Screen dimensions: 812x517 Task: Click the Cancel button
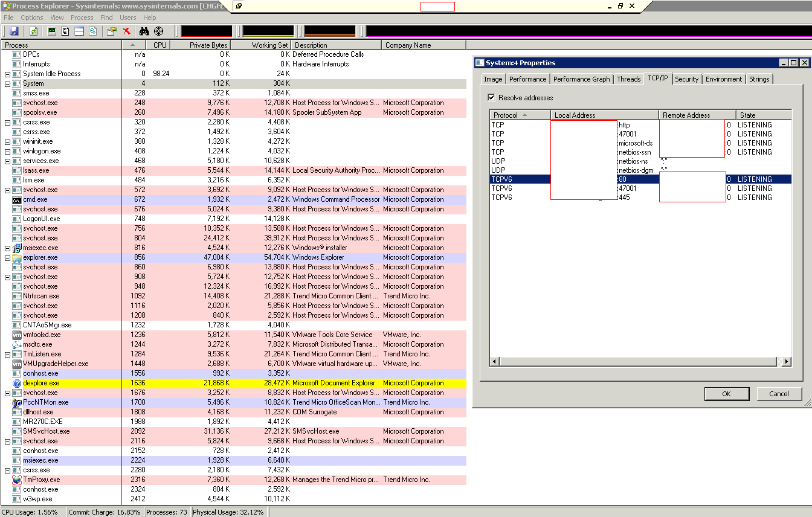(779, 394)
